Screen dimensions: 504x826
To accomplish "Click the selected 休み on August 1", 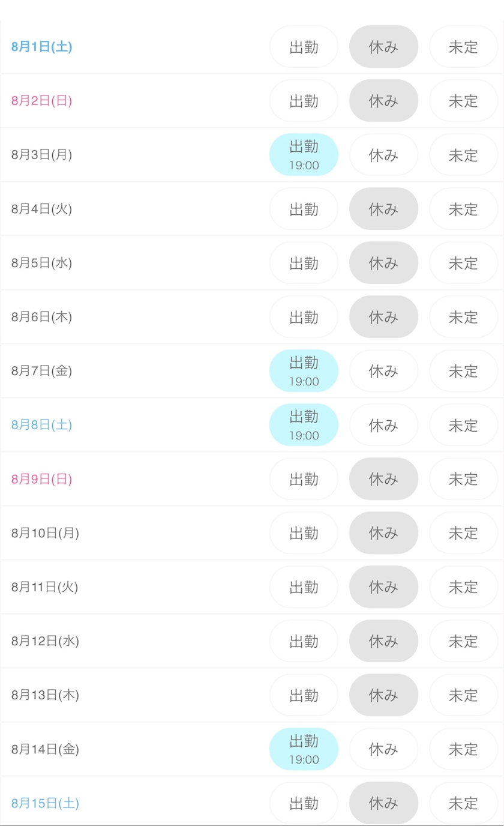I will (383, 47).
